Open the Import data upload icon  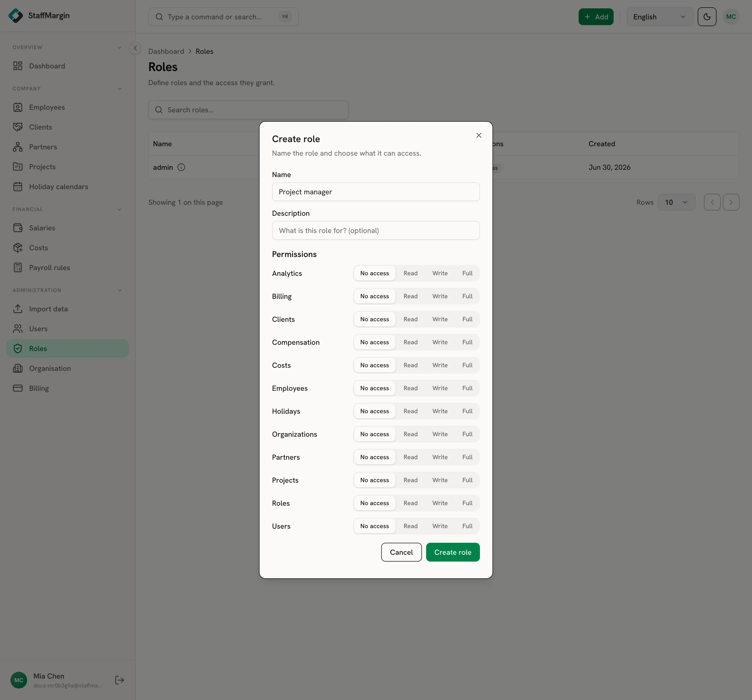18,309
